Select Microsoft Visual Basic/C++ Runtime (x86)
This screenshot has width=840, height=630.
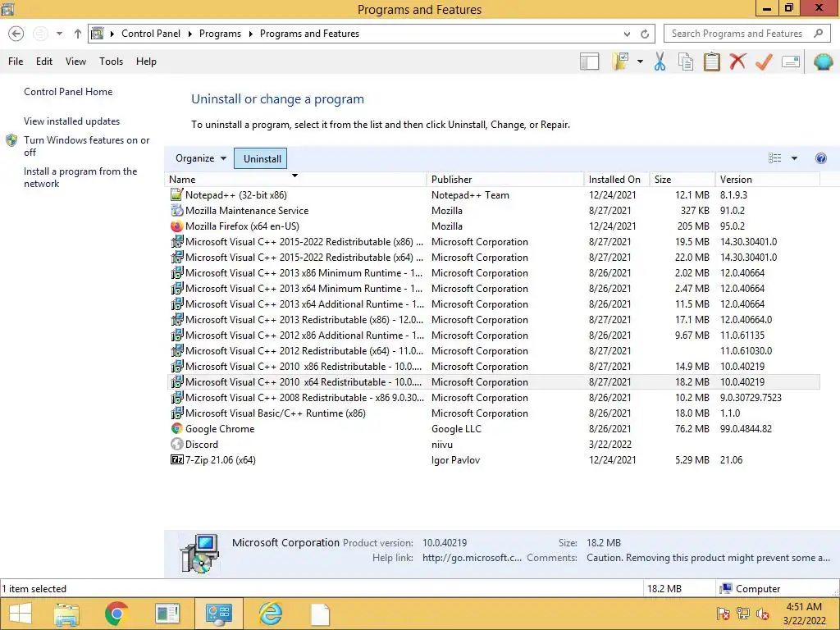493,413
